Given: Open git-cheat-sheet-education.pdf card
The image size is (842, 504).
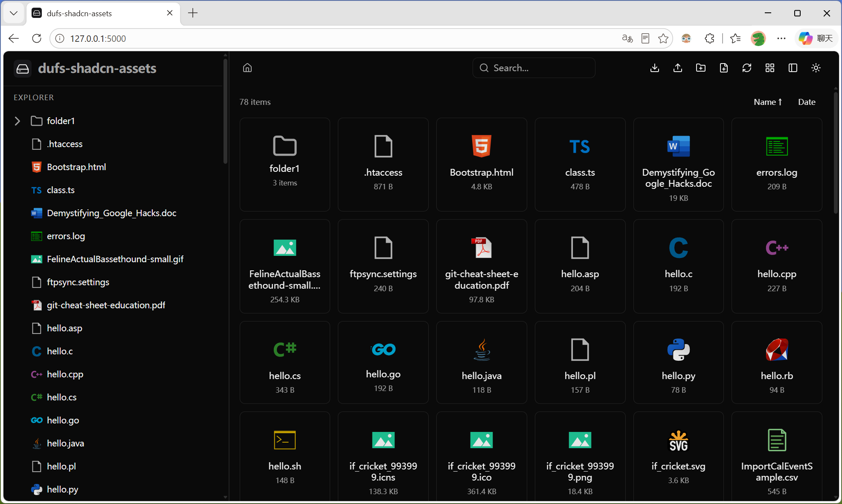Looking at the screenshot, I should click(482, 266).
